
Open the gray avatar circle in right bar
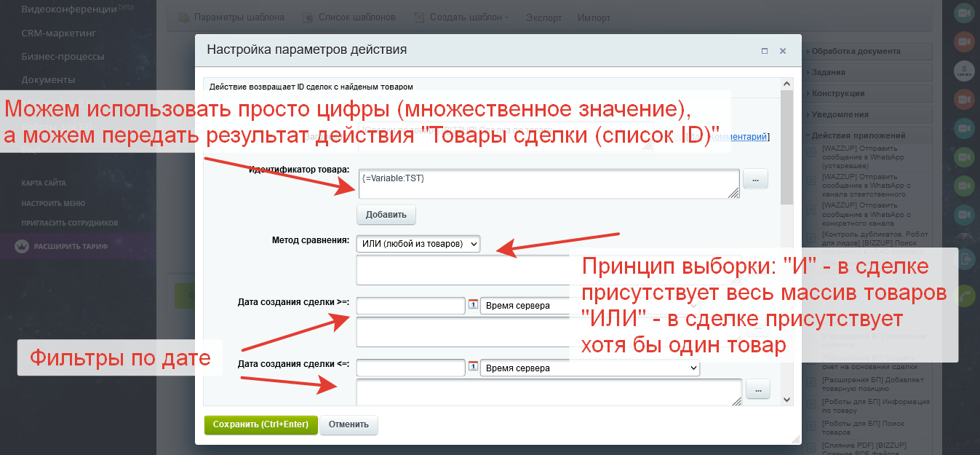click(965, 70)
